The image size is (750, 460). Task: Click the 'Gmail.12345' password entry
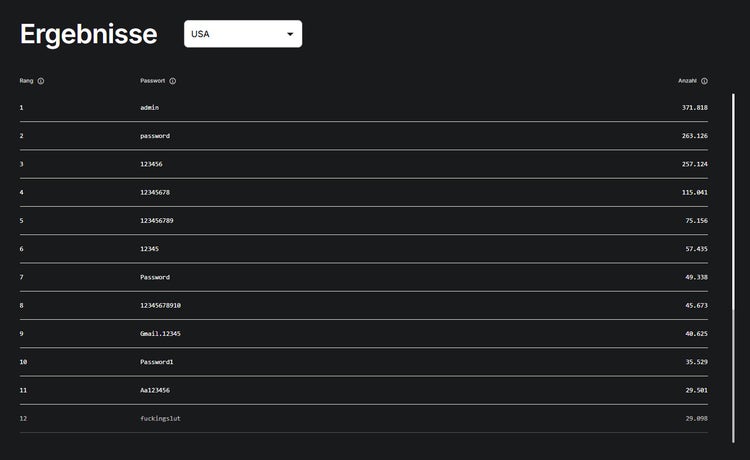(160, 333)
